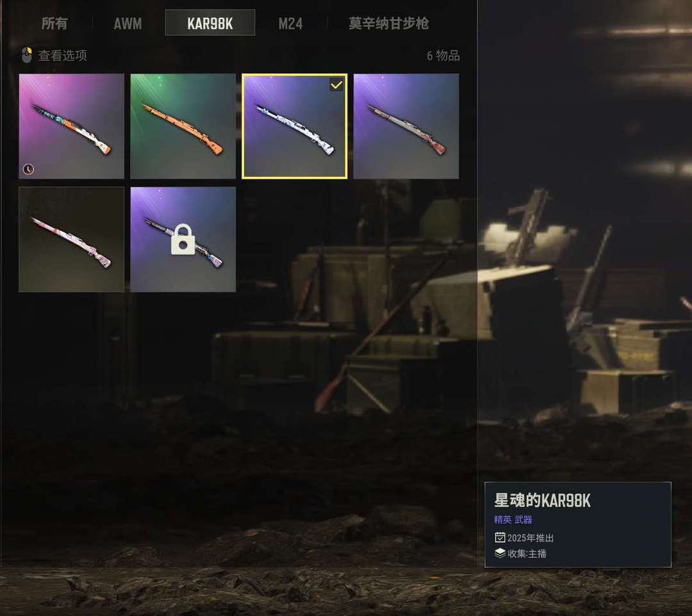692x616 pixels.
Task: Click the 查看选项 label
Action: click(x=63, y=56)
